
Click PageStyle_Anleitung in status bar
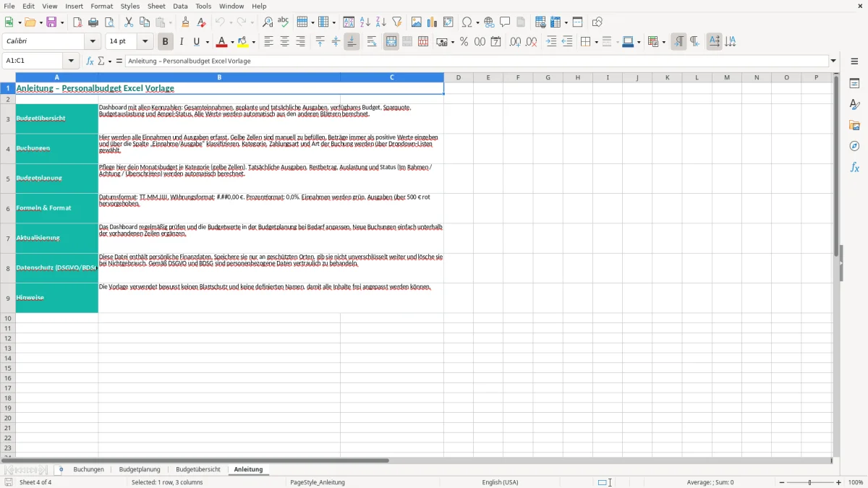coord(318,482)
